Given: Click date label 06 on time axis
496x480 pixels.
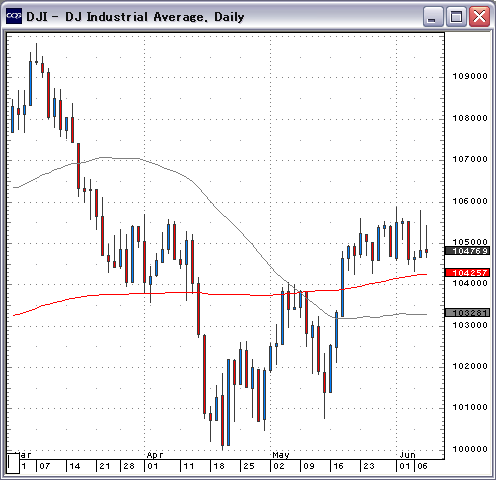Looking at the screenshot, I should pyautogui.click(x=422, y=466).
